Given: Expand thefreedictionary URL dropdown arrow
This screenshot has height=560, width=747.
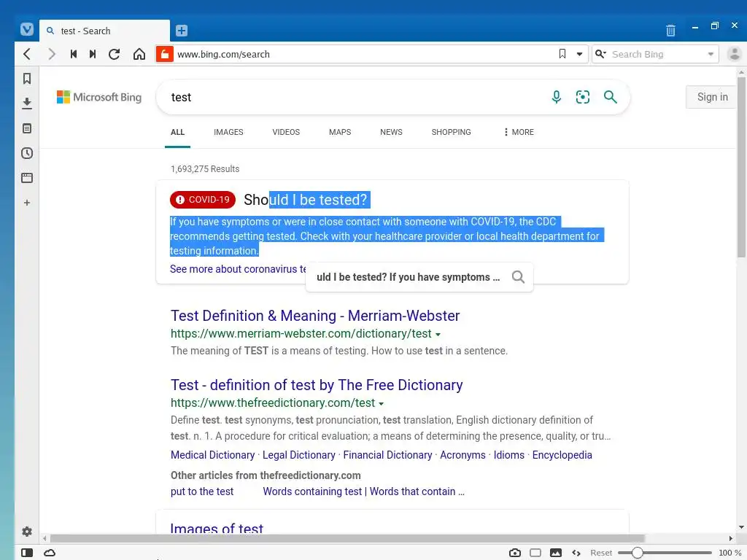Looking at the screenshot, I should pos(381,403).
